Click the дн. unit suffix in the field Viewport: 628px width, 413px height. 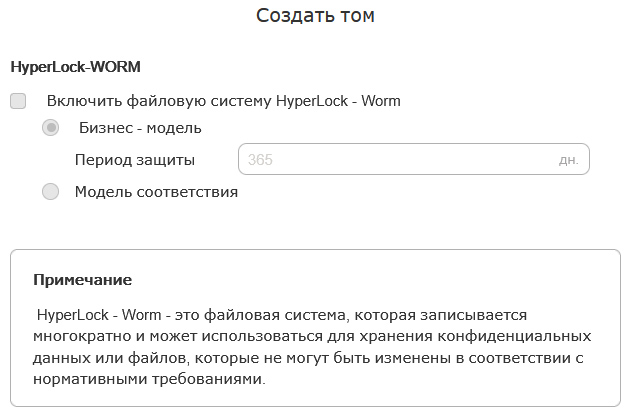(x=568, y=160)
